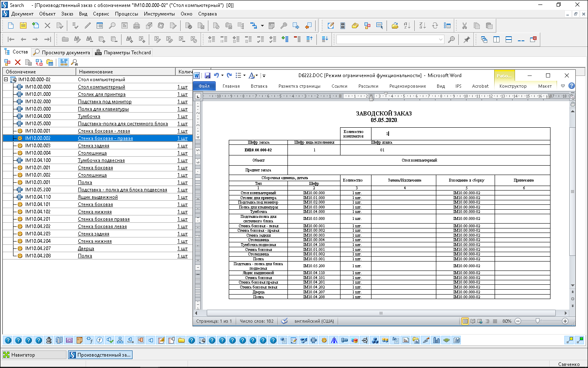Open the Customize Quick Access Toolbar dropdown
This screenshot has width=588, height=368.
[x=264, y=75]
